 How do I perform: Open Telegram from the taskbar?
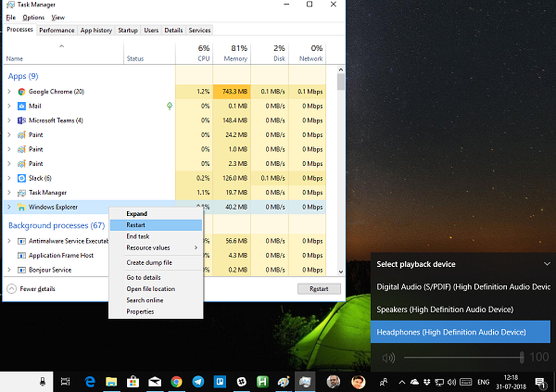pos(198,381)
